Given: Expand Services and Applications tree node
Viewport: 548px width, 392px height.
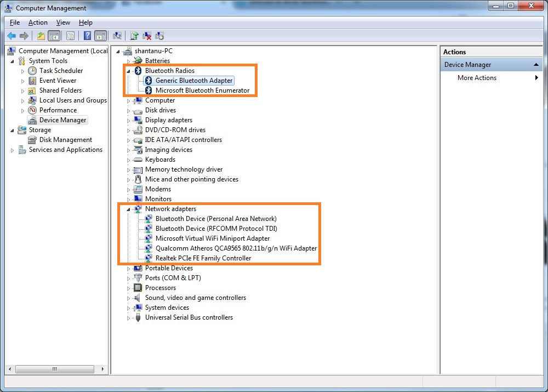Looking at the screenshot, I should click(x=13, y=150).
